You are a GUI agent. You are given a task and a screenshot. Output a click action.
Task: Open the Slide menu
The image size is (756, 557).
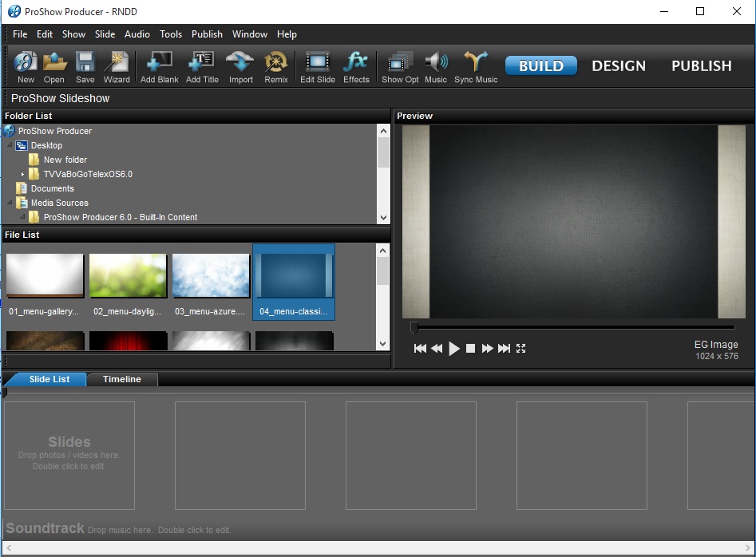(105, 34)
